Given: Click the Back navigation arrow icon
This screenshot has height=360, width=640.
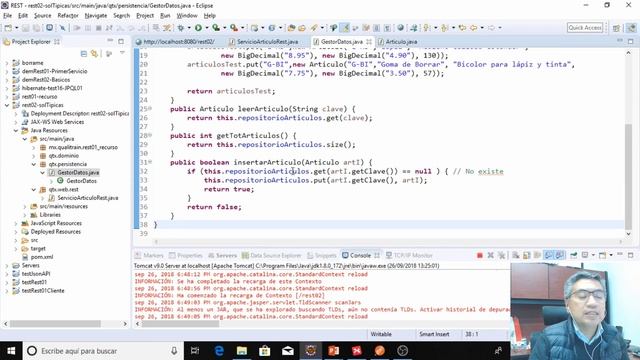Looking at the screenshot, I should 473,28.
